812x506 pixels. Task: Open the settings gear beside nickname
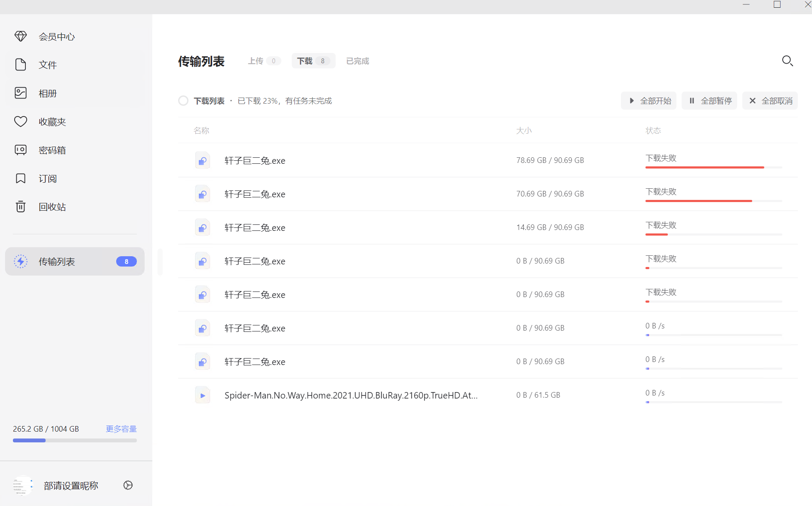(128, 485)
